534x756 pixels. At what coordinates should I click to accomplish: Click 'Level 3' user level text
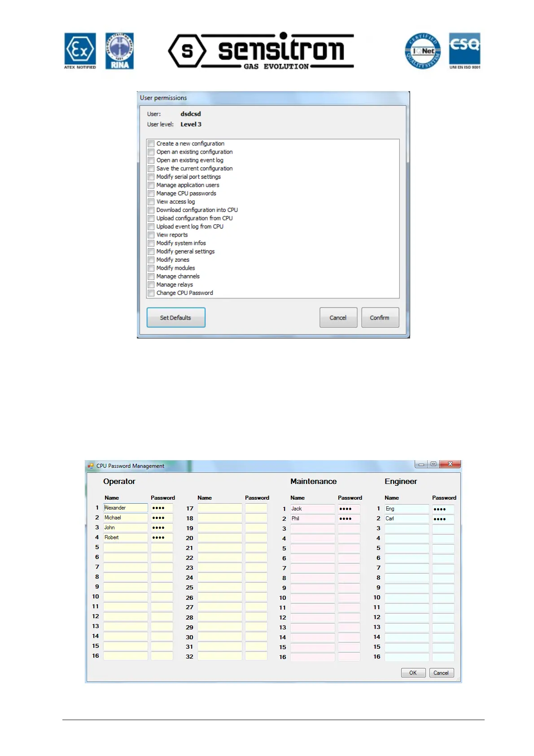(191, 124)
